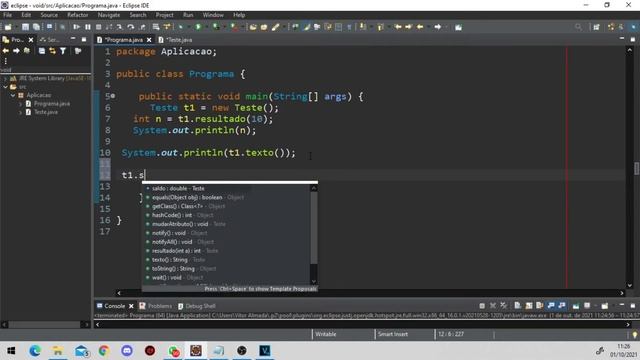Click the Back navigation arrow in main toolbar

point(420,27)
